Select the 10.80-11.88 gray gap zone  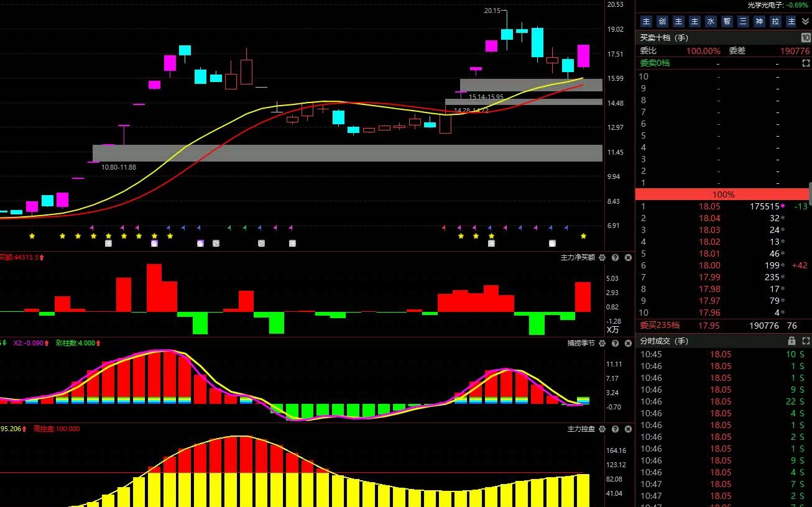coord(348,153)
